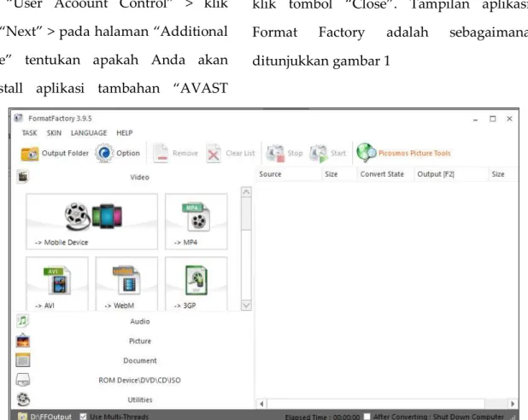Screen dimensions: 528x420
Task: Enable After Converting Shut Down Computer checkbox
Action: point(367,417)
